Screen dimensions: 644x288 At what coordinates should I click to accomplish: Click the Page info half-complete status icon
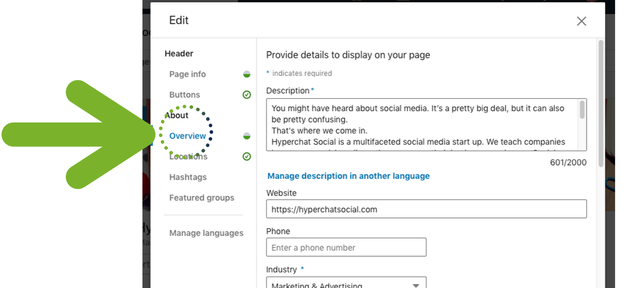[247, 74]
